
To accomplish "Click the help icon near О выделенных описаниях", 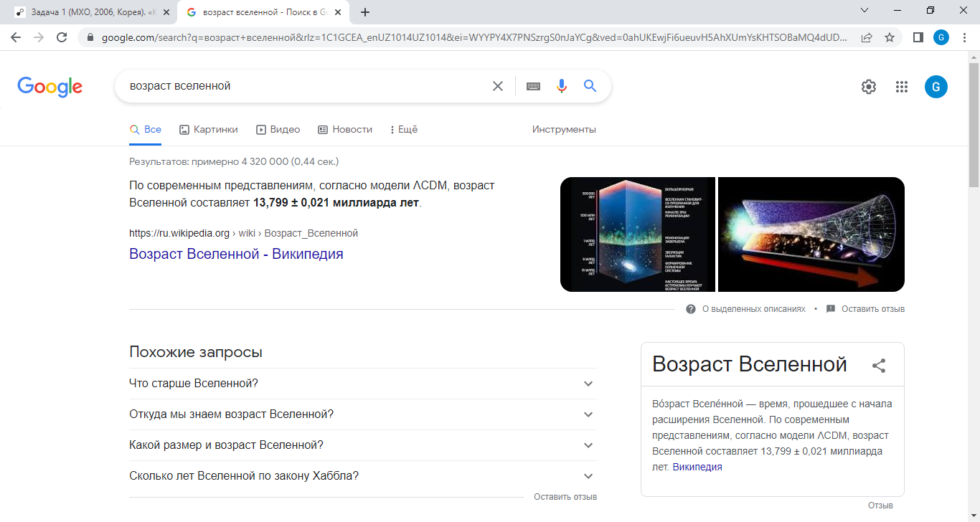I will coord(691,309).
